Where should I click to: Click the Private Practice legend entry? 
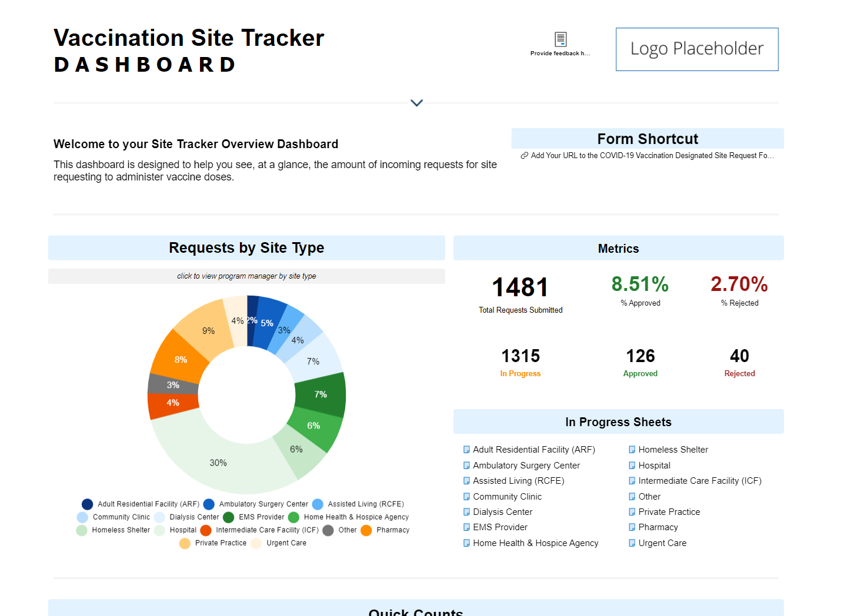pos(221,543)
